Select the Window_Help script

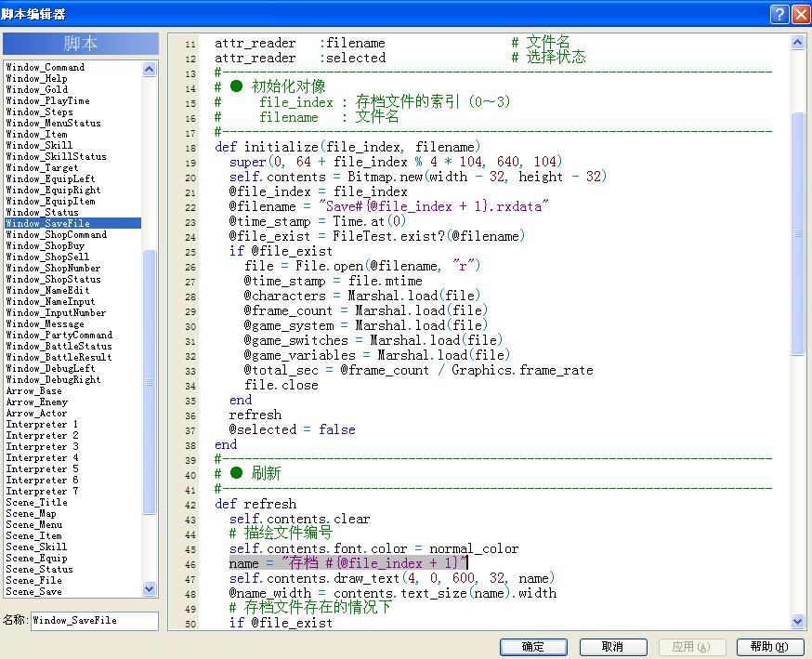tap(36, 79)
